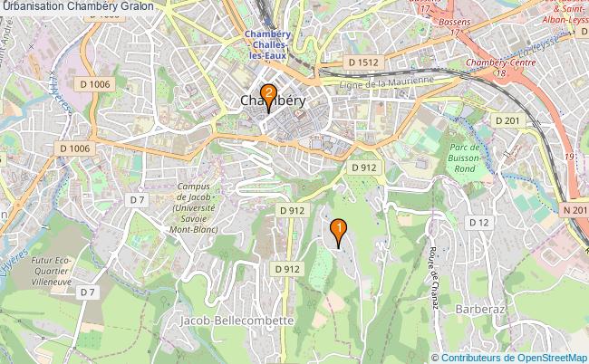The image size is (589, 364).
Task: Select the Futur Eco-Quartier Villeneuve label
Action: [x=51, y=271]
